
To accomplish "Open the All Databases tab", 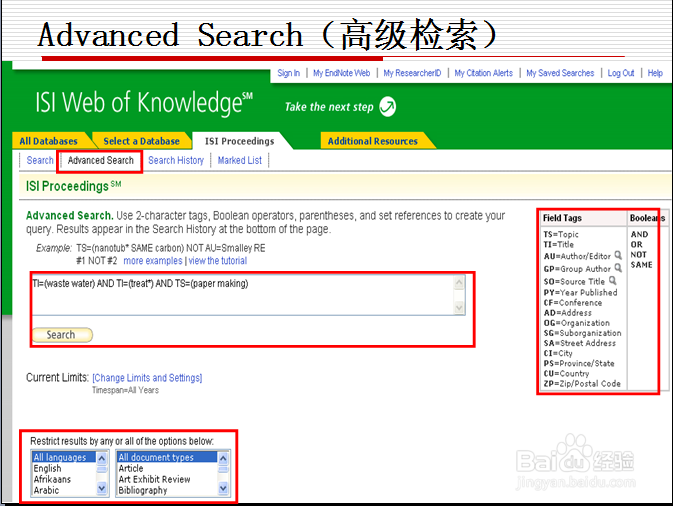I will point(51,141).
